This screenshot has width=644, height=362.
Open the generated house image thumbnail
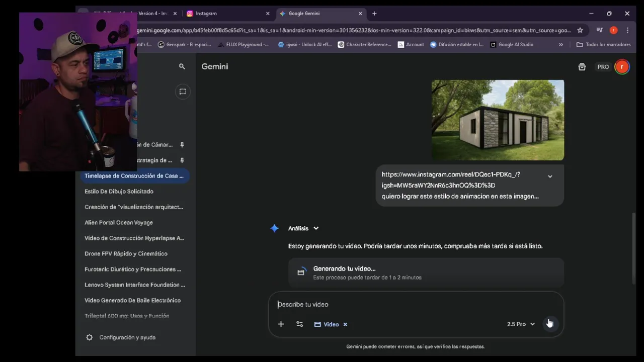(x=498, y=120)
